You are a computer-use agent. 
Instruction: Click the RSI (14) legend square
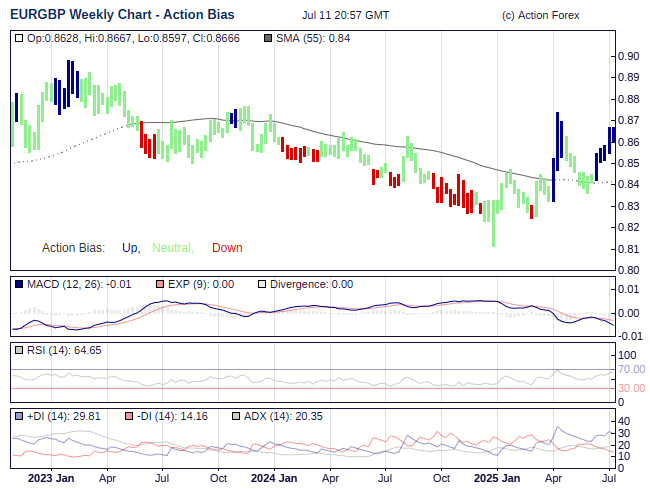click(x=20, y=351)
